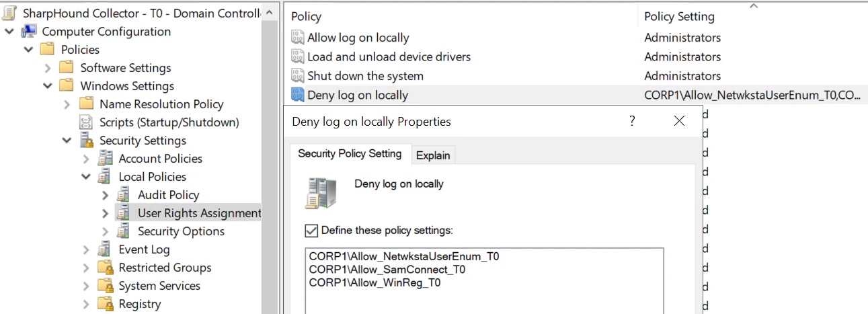Select the Deny log on locally row text
Screen dimensions: 868x314
pos(358,95)
